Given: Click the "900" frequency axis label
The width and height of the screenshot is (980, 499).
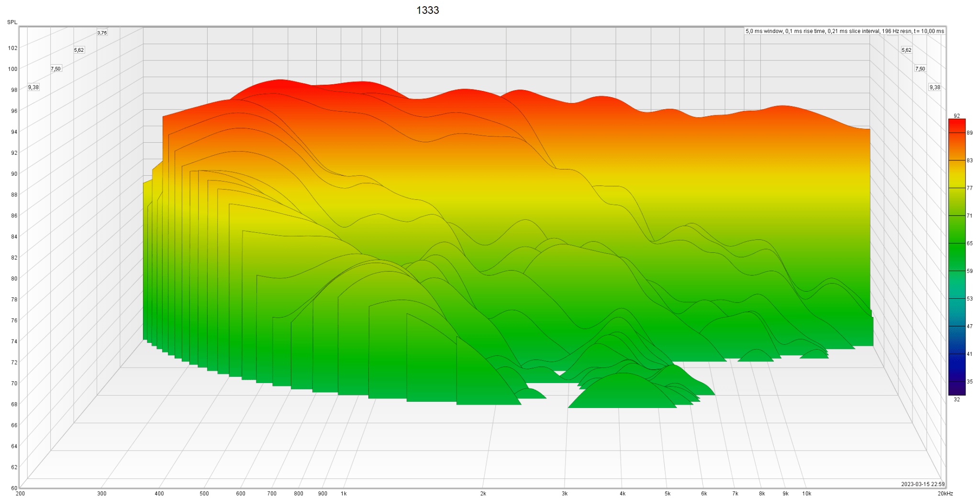Looking at the screenshot, I should (x=323, y=493).
